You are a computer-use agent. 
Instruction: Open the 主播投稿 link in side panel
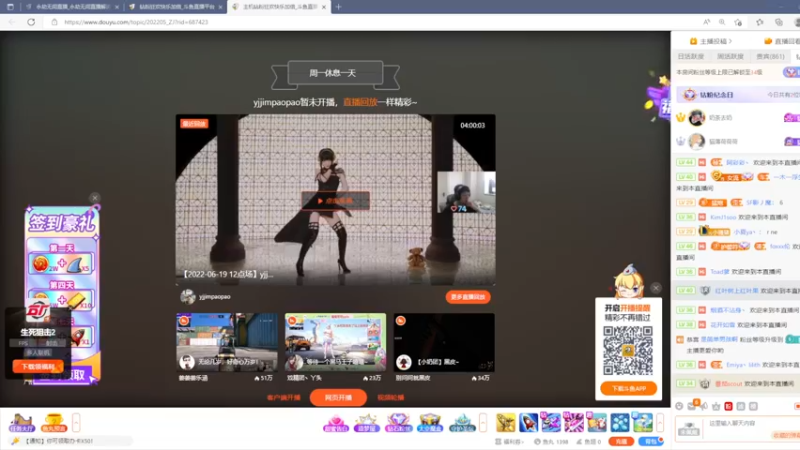pyautogui.click(x=711, y=41)
